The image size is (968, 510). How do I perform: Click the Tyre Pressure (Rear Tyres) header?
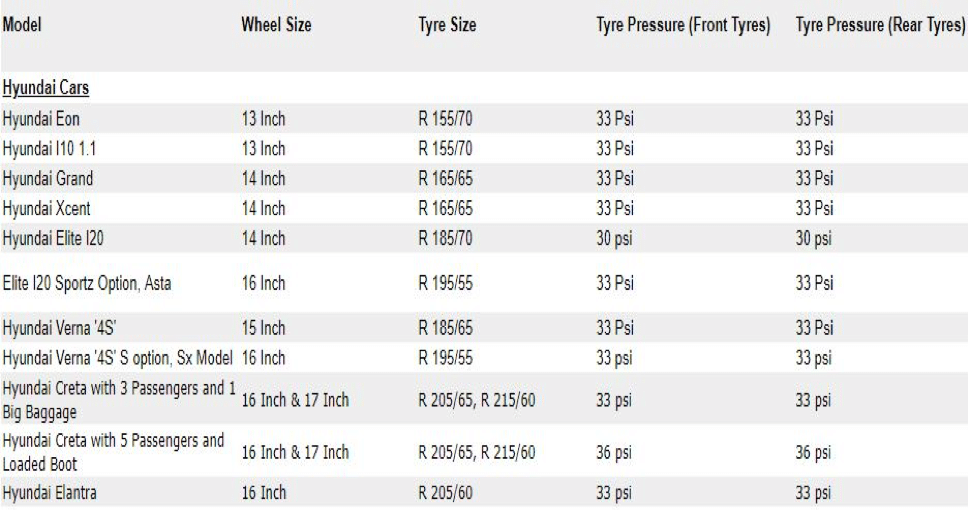(x=880, y=26)
